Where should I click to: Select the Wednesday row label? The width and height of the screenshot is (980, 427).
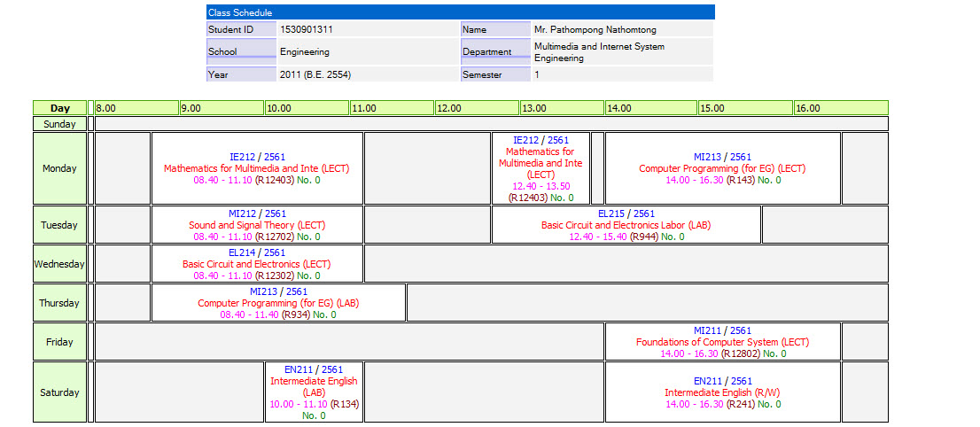point(60,264)
